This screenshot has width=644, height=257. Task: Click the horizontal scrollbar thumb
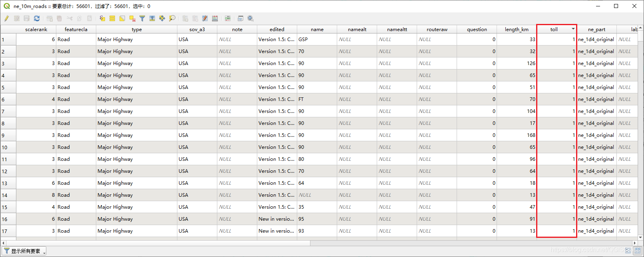click(x=158, y=243)
